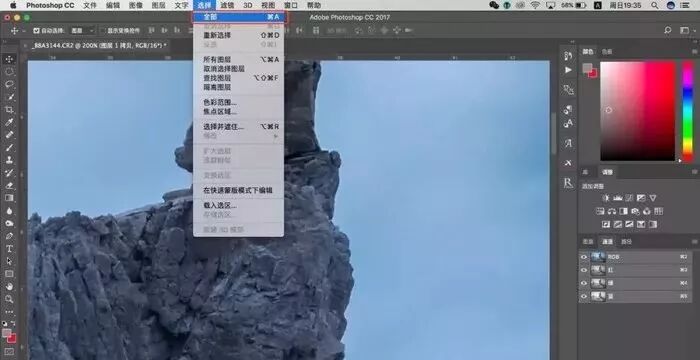The image size is (700, 360).
Task: Choose 焦点区域... menu item
Action: [238, 112]
